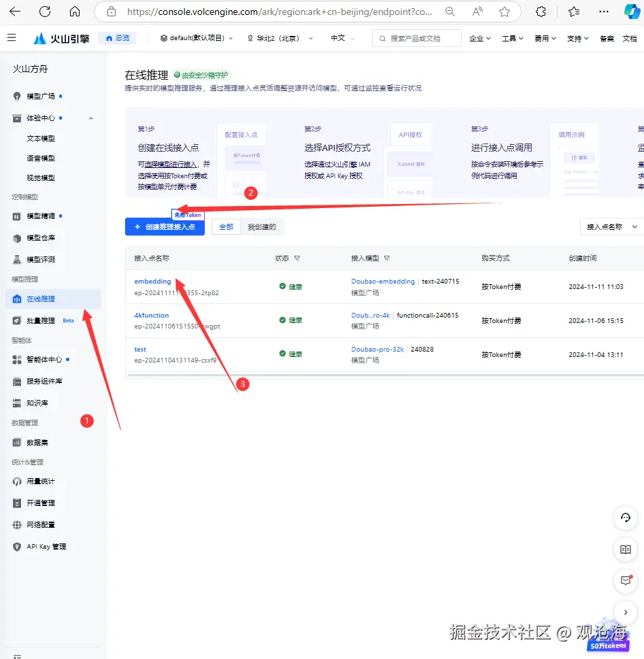This screenshot has height=659, width=644.
Task: Click the right-arrow collapse floating button
Action: point(626,612)
